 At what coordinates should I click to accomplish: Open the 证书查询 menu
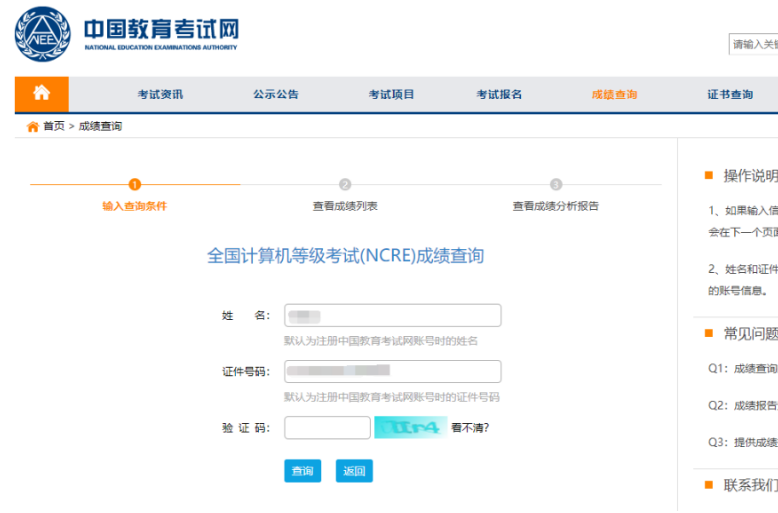pos(730,94)
